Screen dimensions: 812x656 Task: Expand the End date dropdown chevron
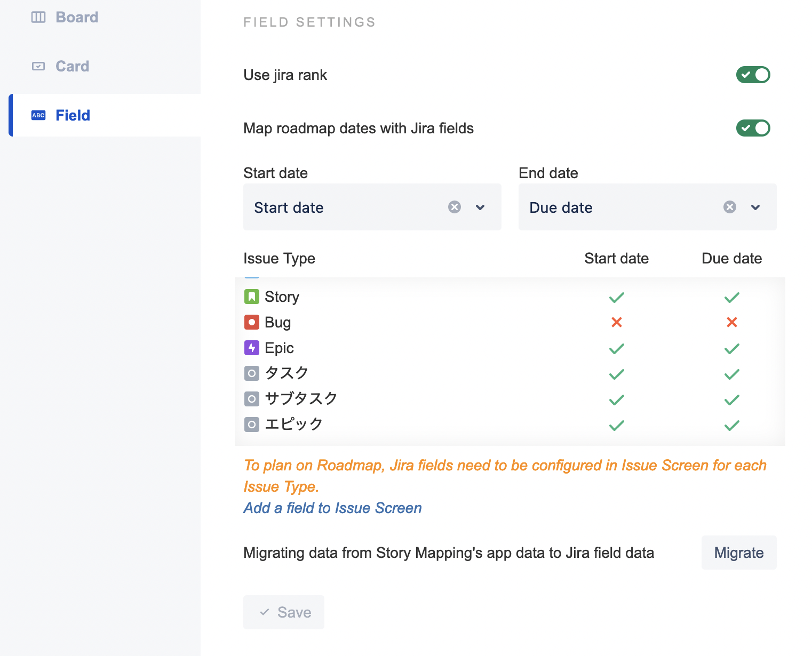755,207
